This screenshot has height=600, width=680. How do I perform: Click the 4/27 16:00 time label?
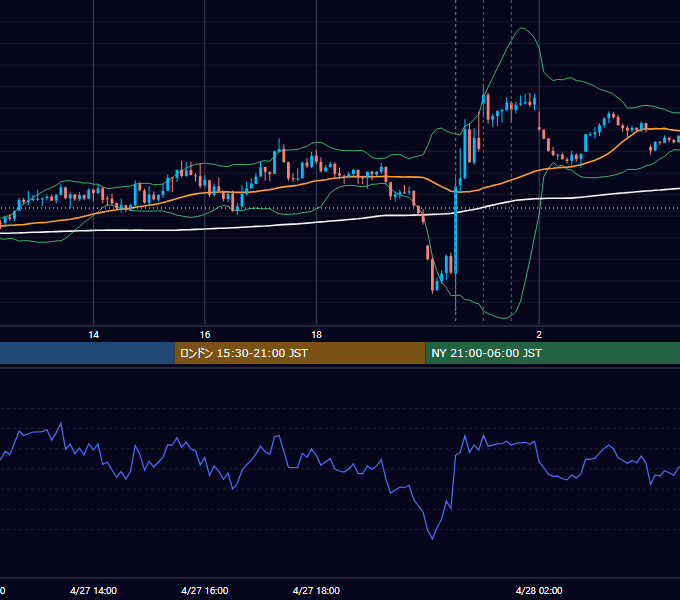click(205, 590)
